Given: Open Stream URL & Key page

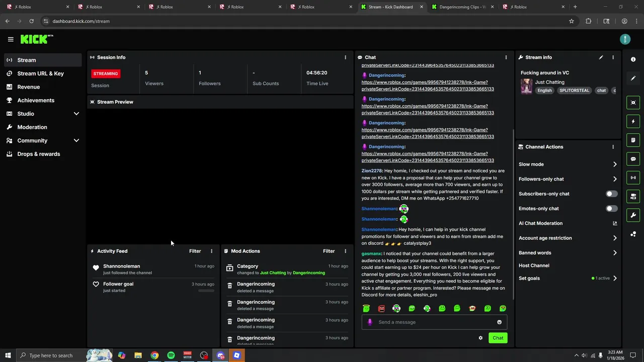Looking at the screenshot, I should (43, 73).
